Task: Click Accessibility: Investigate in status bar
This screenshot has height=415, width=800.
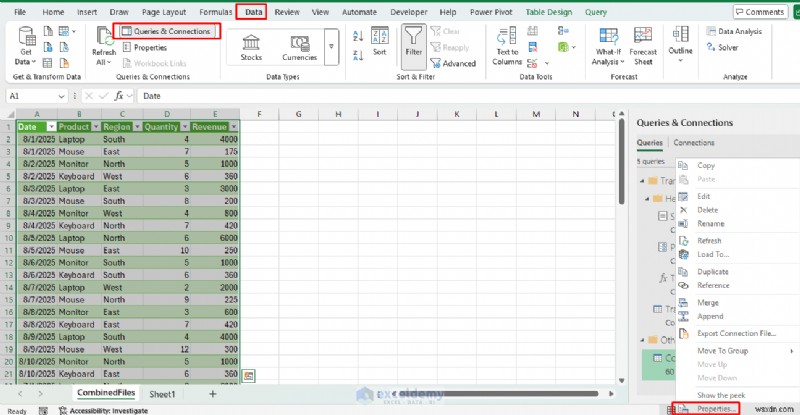Action: pos(104,411)
